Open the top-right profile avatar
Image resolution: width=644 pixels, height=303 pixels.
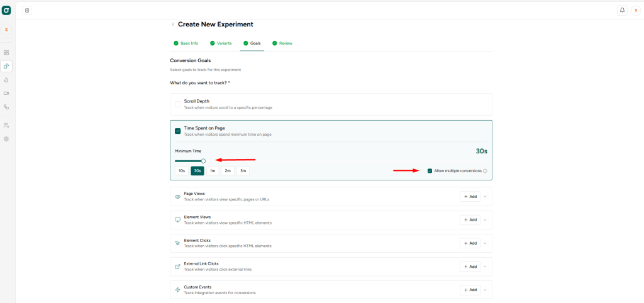pos(636,10)
